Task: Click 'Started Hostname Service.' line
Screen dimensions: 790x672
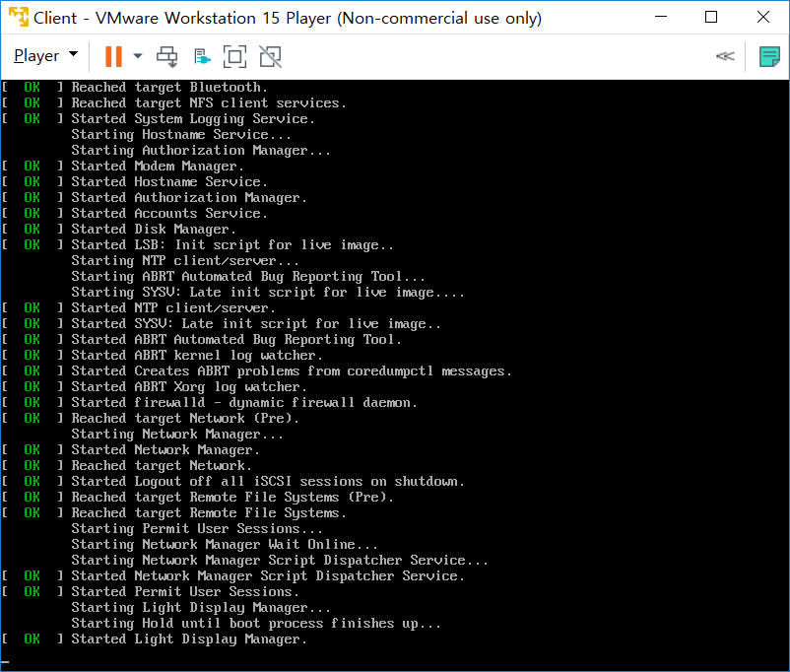Action: tap(169, 182)
